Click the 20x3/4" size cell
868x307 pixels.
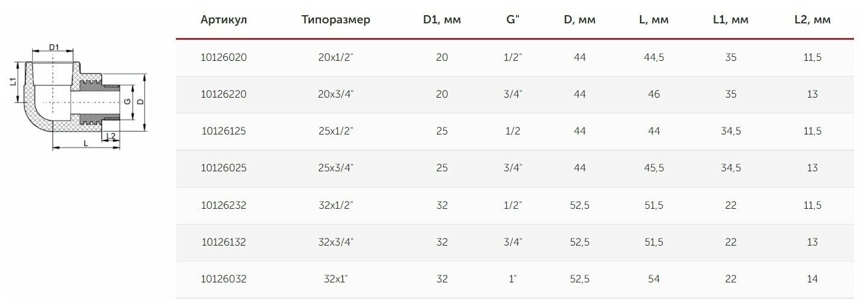[x=336, y=94]
